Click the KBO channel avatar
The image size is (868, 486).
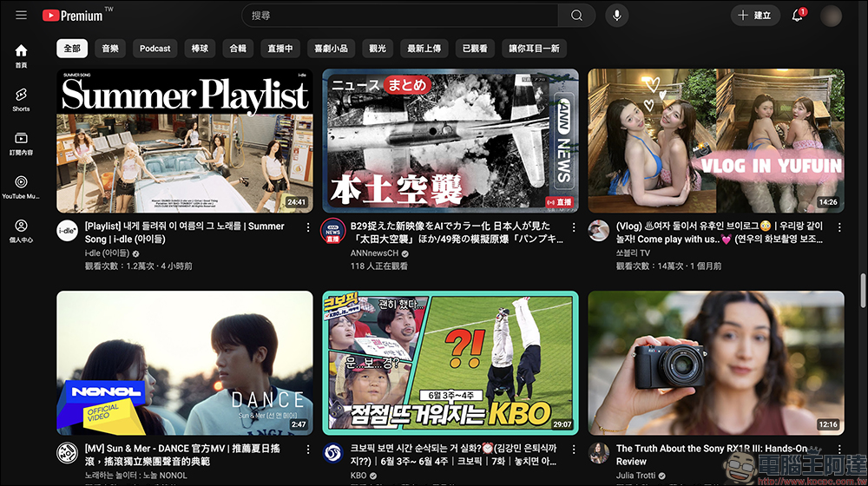[x=332, y=453]
